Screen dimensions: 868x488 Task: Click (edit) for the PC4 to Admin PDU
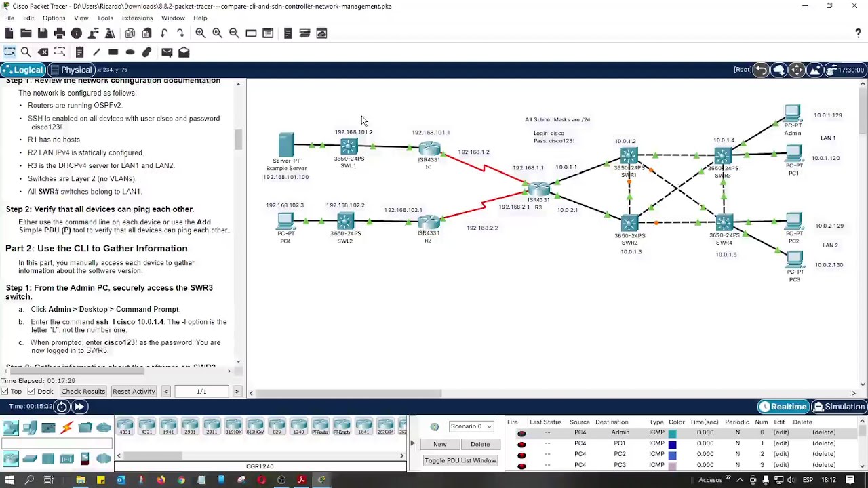(781, 432)
